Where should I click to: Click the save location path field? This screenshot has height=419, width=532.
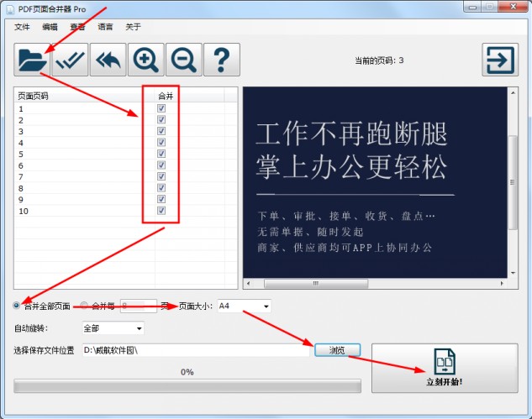[x=196, y=350]
